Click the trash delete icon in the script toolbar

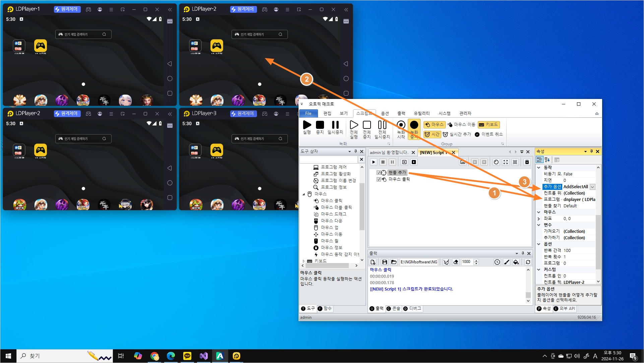coord(527,162)
